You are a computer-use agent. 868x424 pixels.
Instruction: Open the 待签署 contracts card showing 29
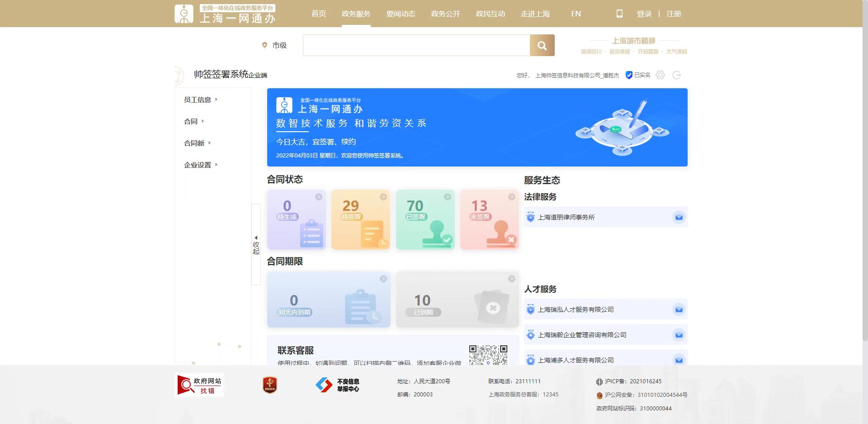tap(360, 219)
